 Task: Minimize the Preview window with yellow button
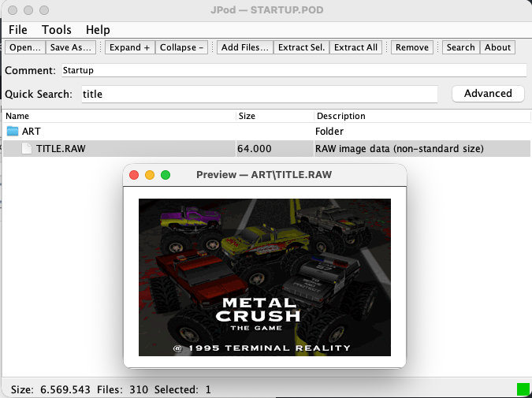tap(150, 175)
